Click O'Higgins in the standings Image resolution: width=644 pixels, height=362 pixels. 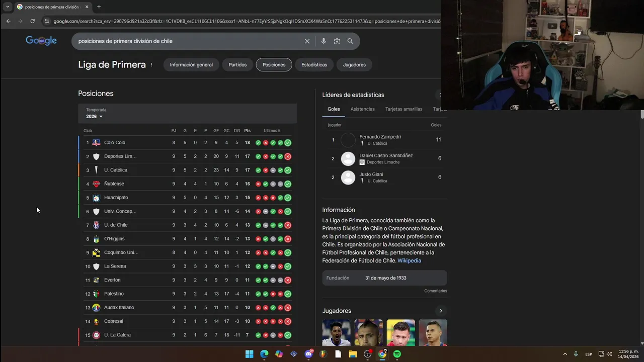(x=114, y=239)
